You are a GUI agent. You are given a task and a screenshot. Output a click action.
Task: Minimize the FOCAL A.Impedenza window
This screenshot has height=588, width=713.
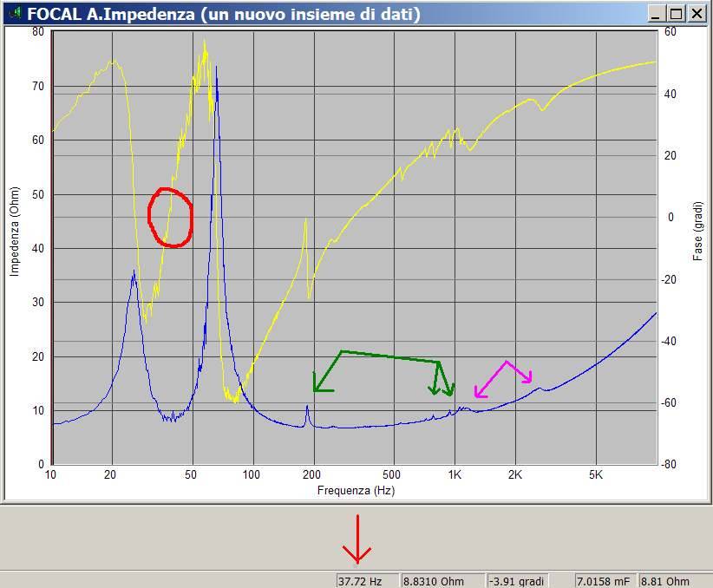click(x=655, y=14)
